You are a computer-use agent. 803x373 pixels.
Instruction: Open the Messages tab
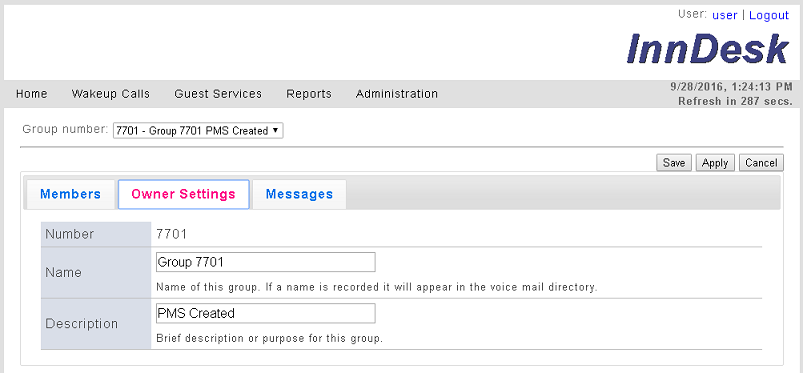[299, 194]
